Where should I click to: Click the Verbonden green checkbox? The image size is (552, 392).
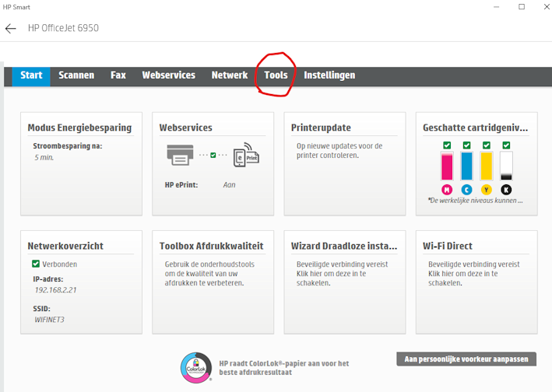36,264
